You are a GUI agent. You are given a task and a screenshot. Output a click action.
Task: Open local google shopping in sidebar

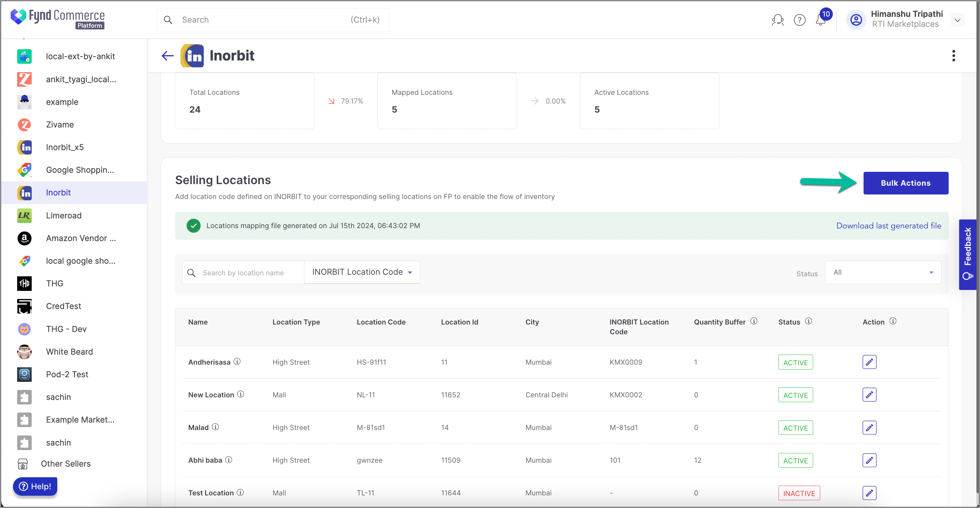pos(74,261)
